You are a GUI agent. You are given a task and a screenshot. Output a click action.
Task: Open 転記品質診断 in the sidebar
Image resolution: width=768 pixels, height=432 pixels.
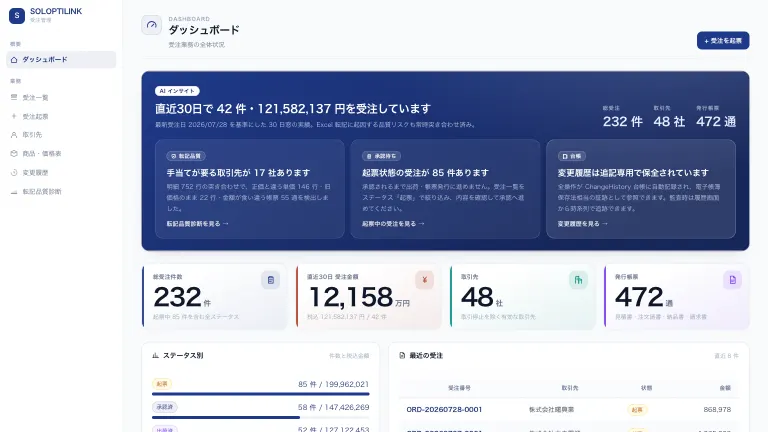coord(61,192)
